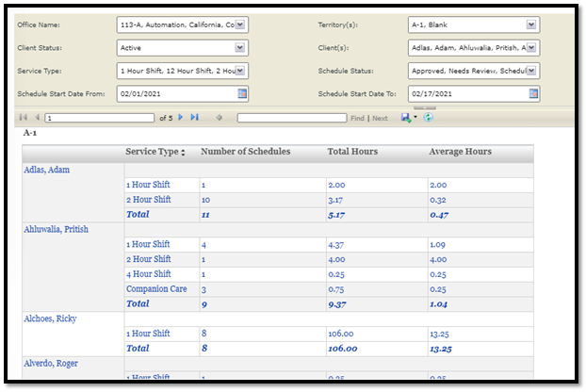Open the Client Status dropdown
The width and height of the screenshot is (586, 392).
[239, 47]
